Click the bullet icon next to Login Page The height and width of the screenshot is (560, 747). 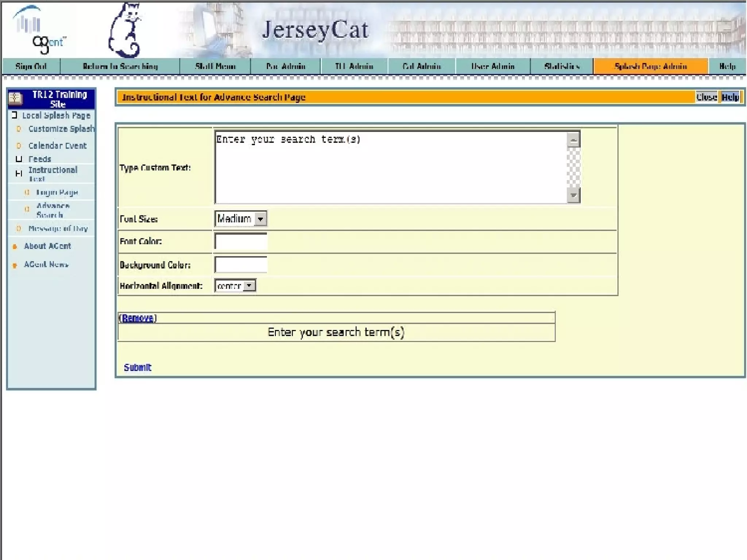pos(27,192)
